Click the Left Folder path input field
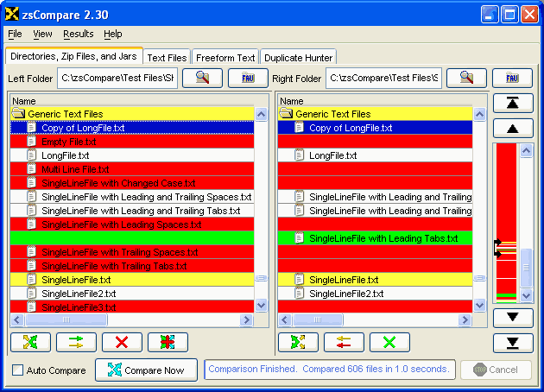 117,78
